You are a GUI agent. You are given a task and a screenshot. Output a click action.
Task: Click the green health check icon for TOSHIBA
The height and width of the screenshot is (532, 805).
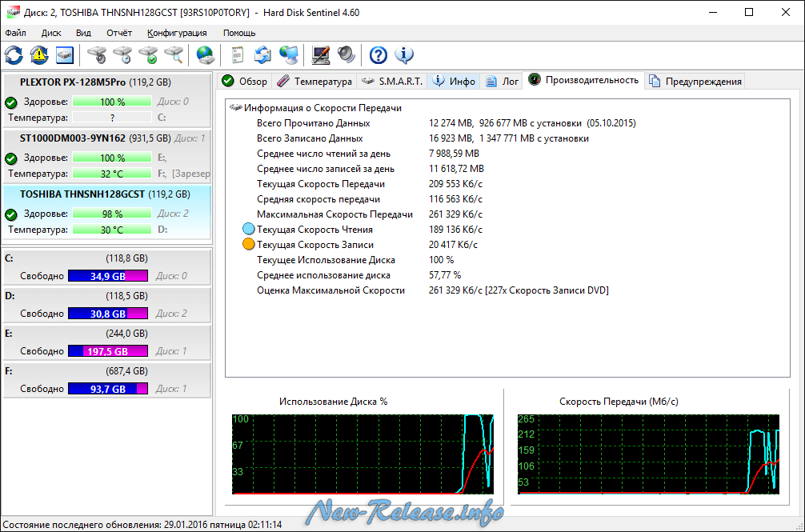11,214
